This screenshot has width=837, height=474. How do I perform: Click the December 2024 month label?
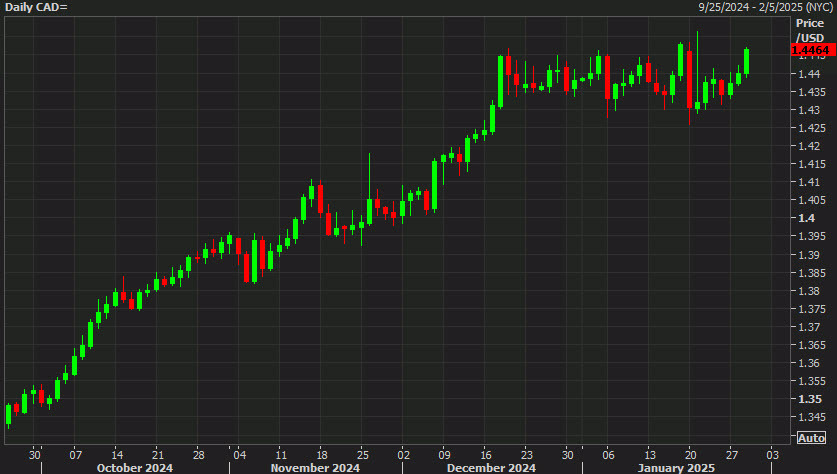[491, 468]
